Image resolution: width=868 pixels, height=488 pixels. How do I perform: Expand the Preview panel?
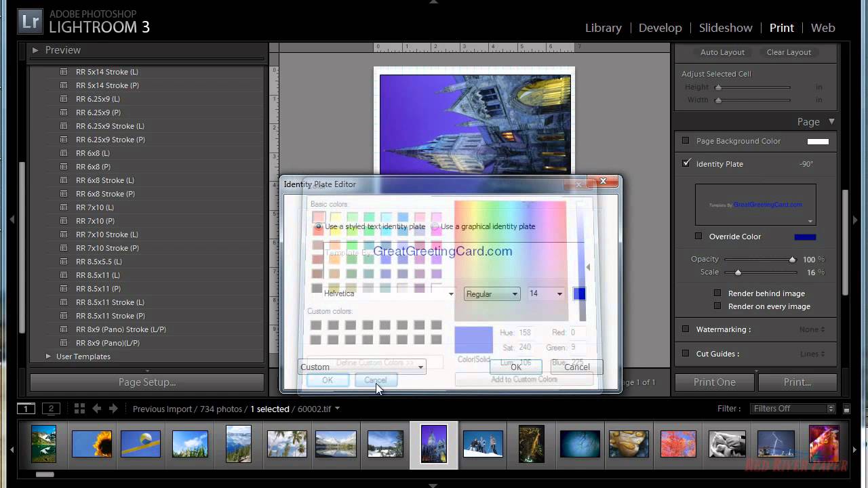click(35, 50)
